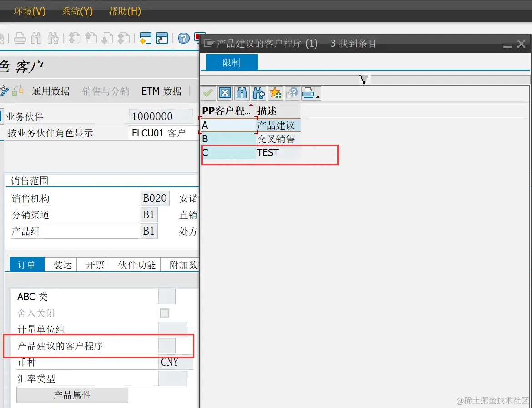Open the 环境(V) menu
Image resolution: width=532 pixels, height=408 pixels.
[30, 11]
